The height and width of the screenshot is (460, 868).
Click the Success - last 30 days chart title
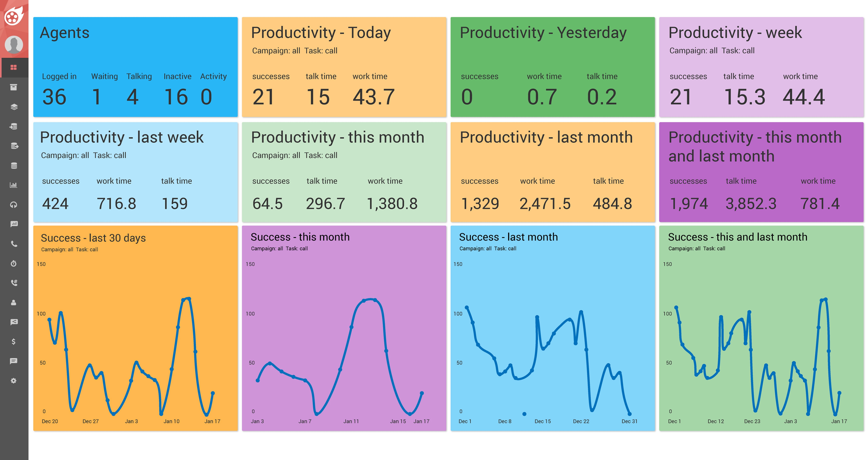pyautogui.click(x=93, y=238)
